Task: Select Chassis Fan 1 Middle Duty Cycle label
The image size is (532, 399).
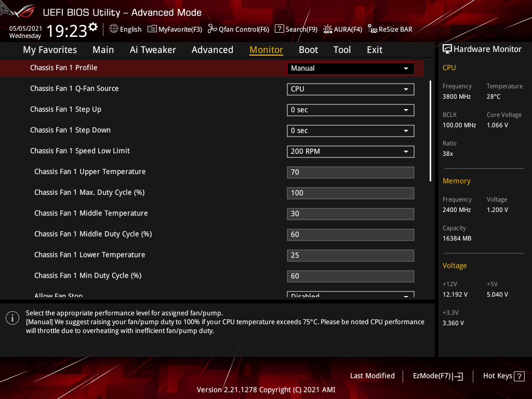Action: 93,234
